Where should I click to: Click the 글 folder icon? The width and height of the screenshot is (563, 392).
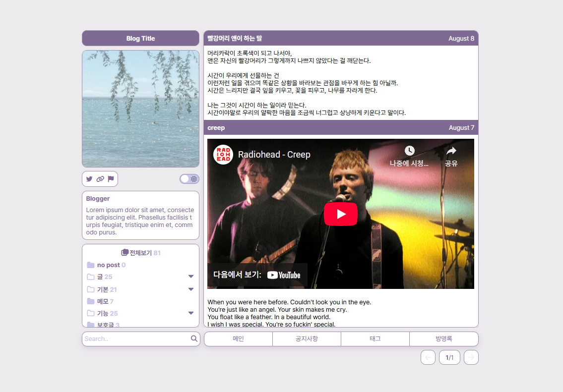(91, 277)
